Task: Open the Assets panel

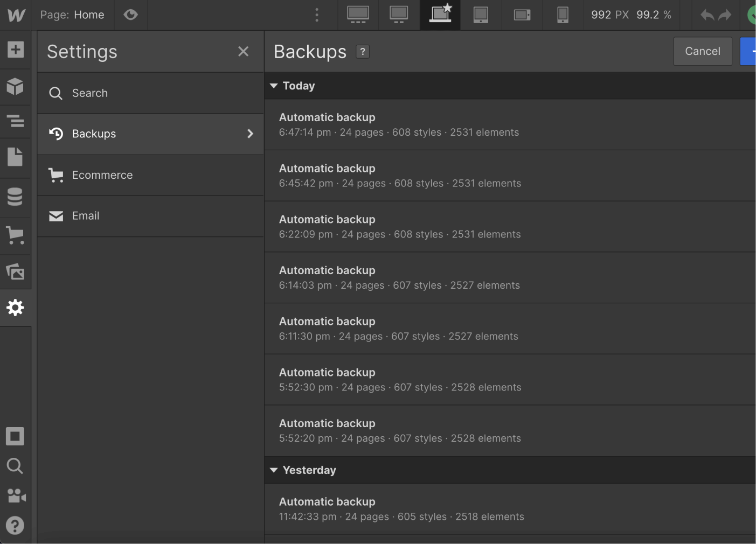Action: tap(16, 271)
